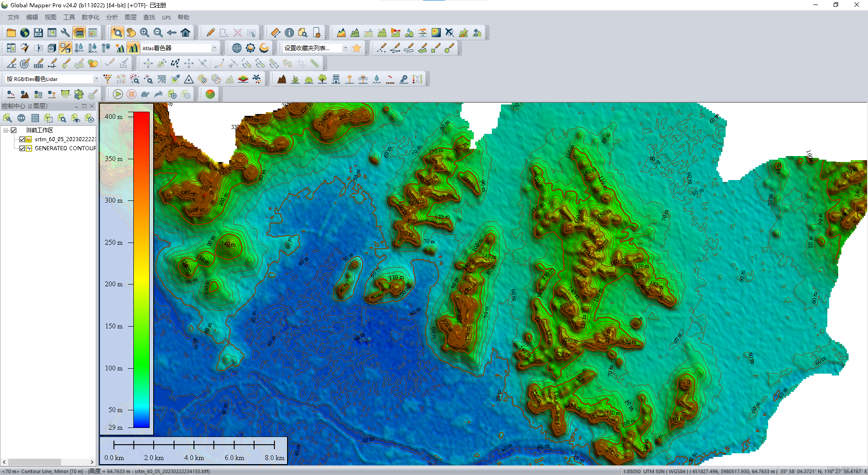
Task: Uncheck the srtm_60_05 layer checkbox
Action: pyautogui.click(x=22, y=139)
